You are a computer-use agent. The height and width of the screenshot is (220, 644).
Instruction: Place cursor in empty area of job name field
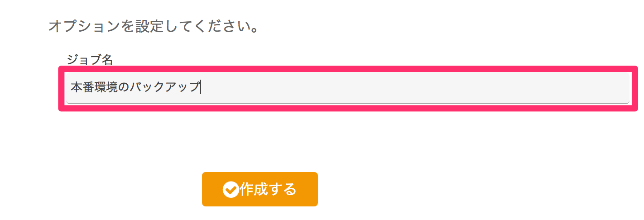pyautogui.click(x=408, y=88)
